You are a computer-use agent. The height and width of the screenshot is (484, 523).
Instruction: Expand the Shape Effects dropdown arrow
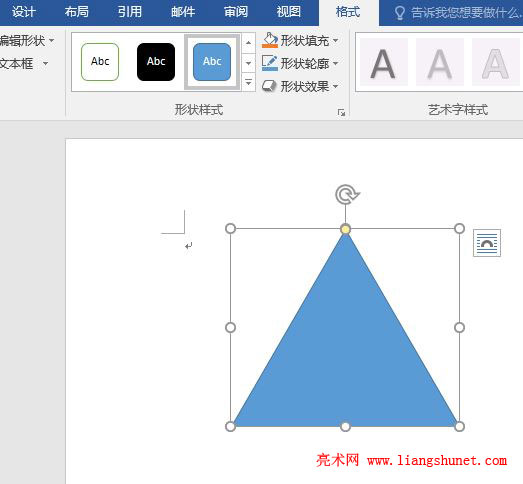(336, 86)
